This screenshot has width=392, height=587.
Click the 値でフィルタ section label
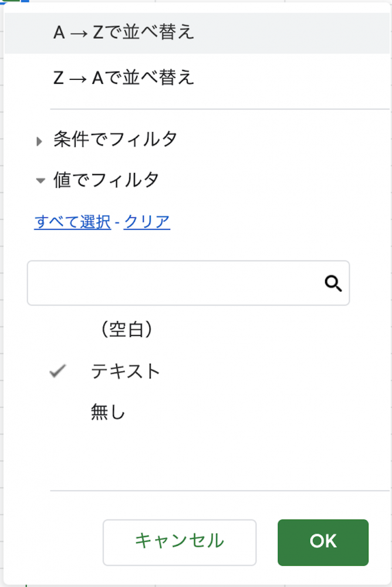point(106,180)
